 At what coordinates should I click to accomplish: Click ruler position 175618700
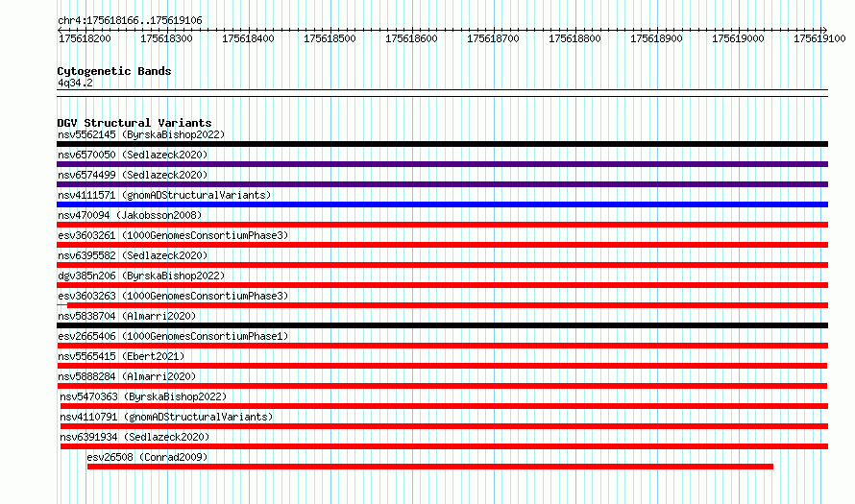click(x=493, y=38)
